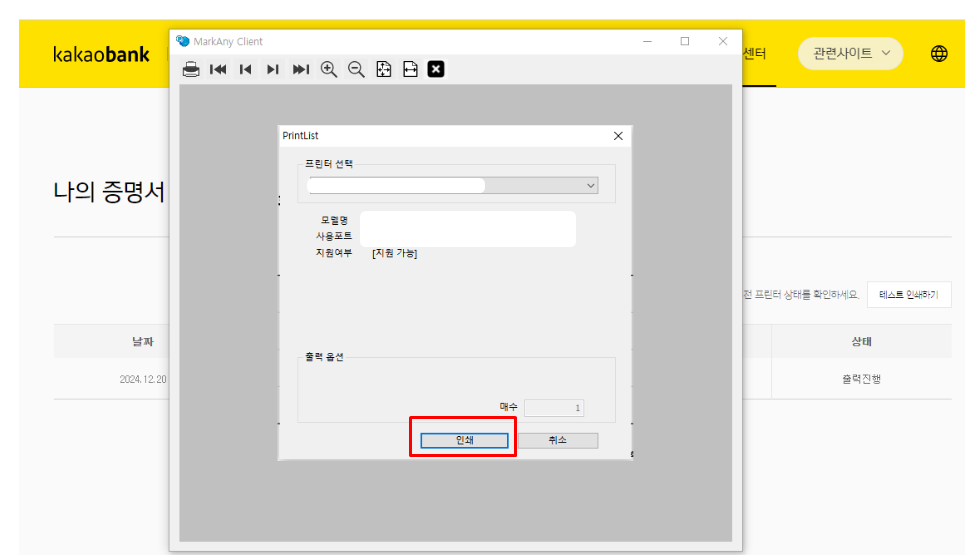The height and width of the screenshot is (560, 978).
Task: Click the printer icon in MarkAny toolbar
Action: tap(191, 69)
